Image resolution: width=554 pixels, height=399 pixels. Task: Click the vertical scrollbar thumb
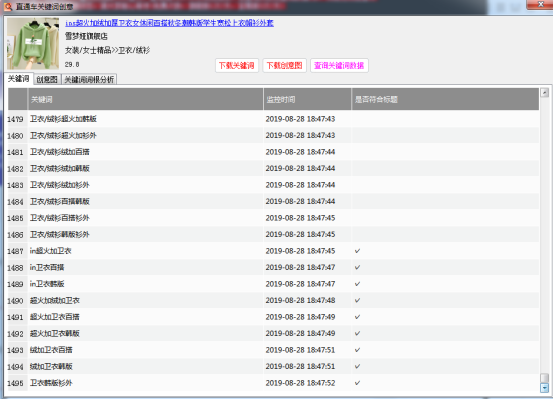tap(544, 378)
